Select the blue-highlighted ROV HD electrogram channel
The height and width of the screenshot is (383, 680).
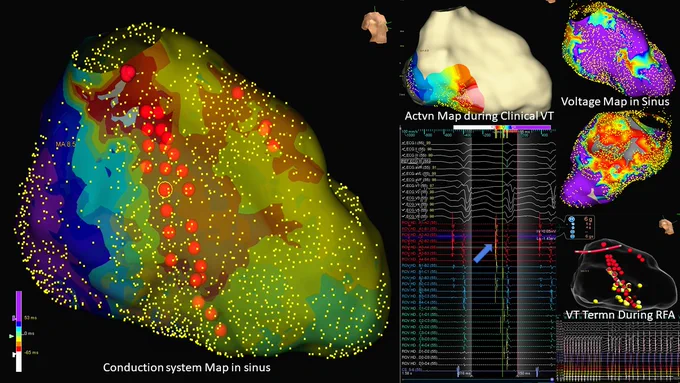(x=479, y=237)
